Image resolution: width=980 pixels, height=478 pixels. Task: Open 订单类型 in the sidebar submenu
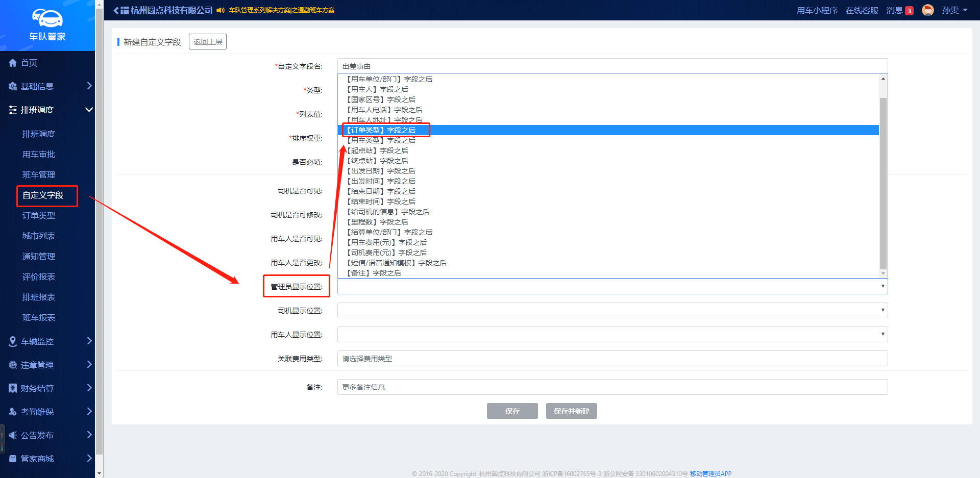[39, 215]
